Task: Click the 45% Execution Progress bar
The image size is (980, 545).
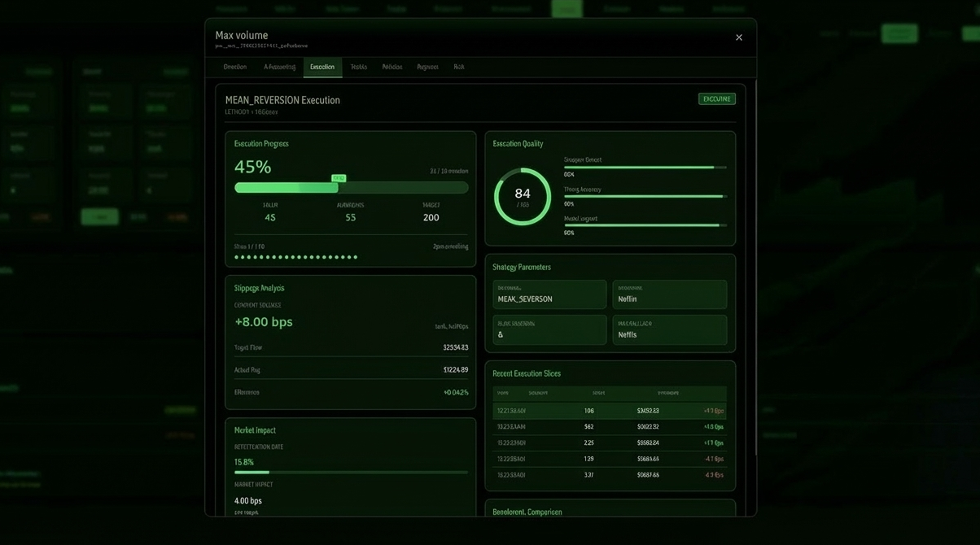Action: tap(351, 188)
